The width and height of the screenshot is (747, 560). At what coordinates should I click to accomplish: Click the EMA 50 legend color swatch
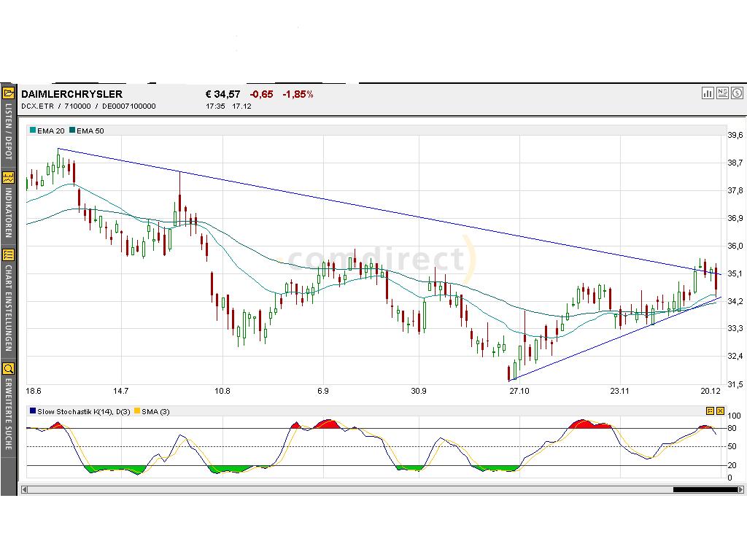coord(72,130)
